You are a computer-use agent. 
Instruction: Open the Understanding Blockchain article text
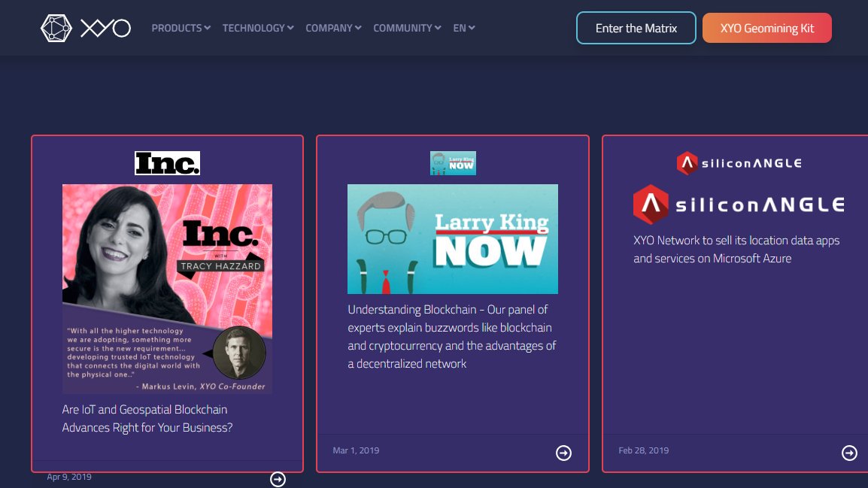click(x=452, y=336)
